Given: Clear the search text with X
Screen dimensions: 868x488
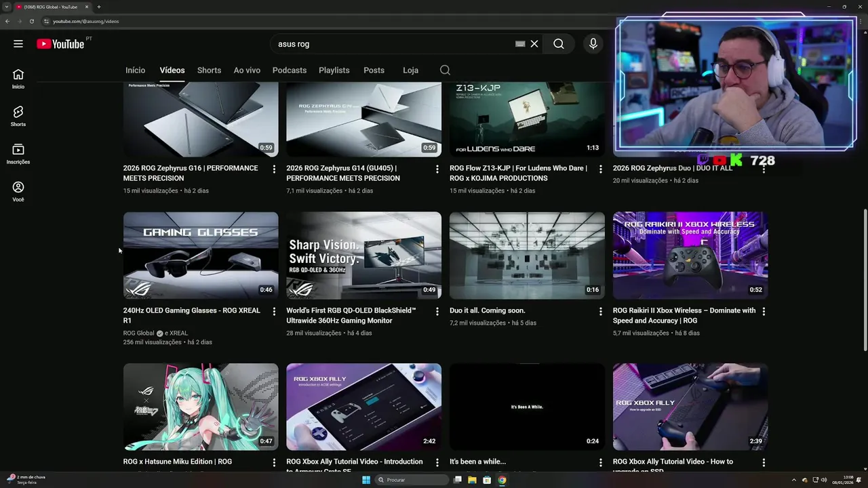Looking at the screenshot, I should click(x=534, y=44).
